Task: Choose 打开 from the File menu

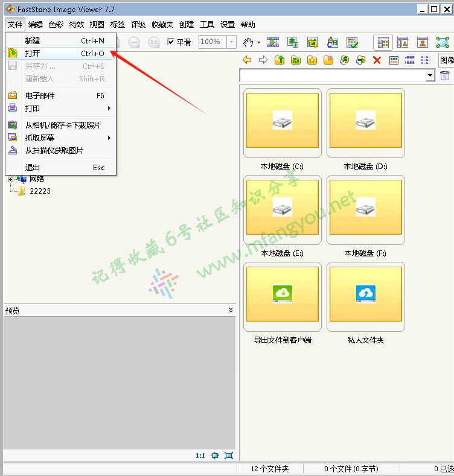Action: tap(33, 54)
